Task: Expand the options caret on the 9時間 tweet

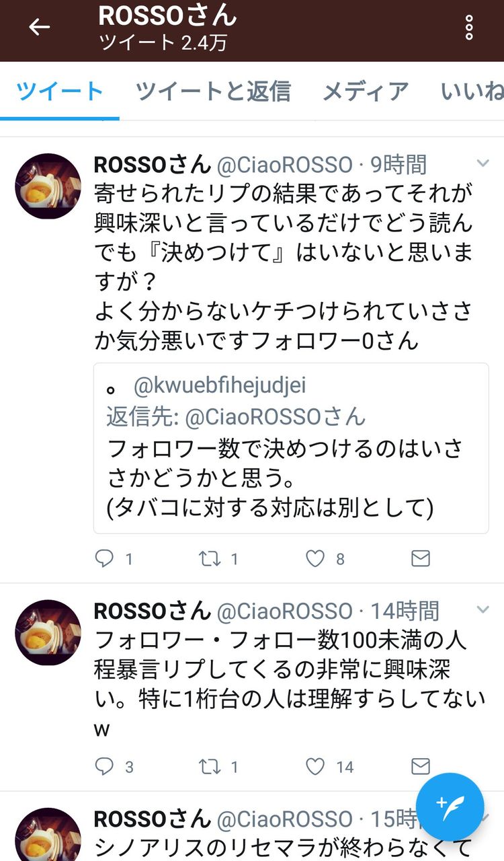Action: point(482,163)
